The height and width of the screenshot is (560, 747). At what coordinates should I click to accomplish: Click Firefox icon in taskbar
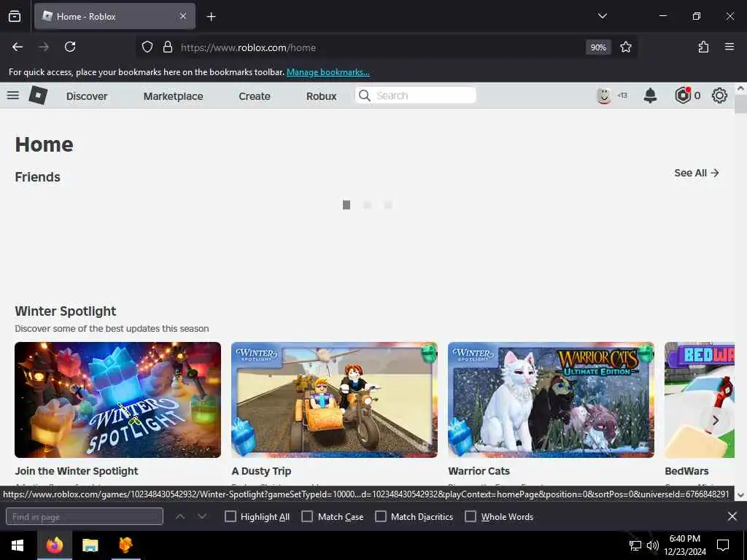(x=54, y=545)
